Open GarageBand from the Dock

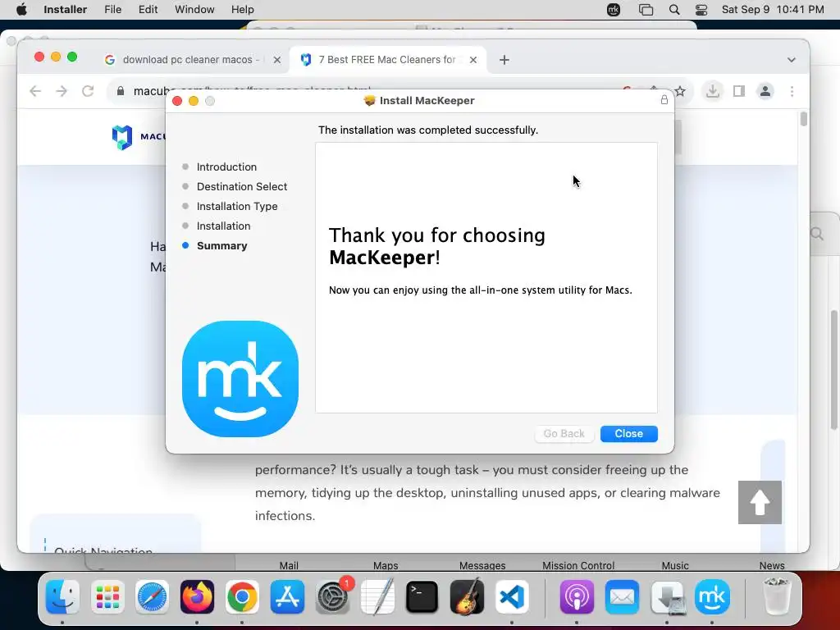click(x=467, y=597)
